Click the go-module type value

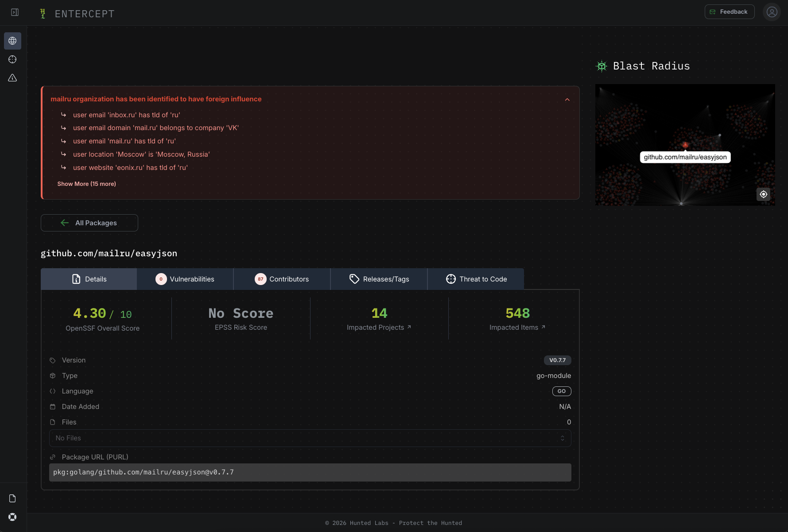554,376
